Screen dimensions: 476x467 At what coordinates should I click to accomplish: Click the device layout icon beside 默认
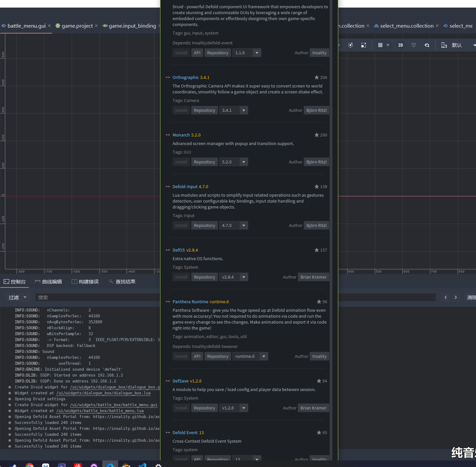(444, 45)
